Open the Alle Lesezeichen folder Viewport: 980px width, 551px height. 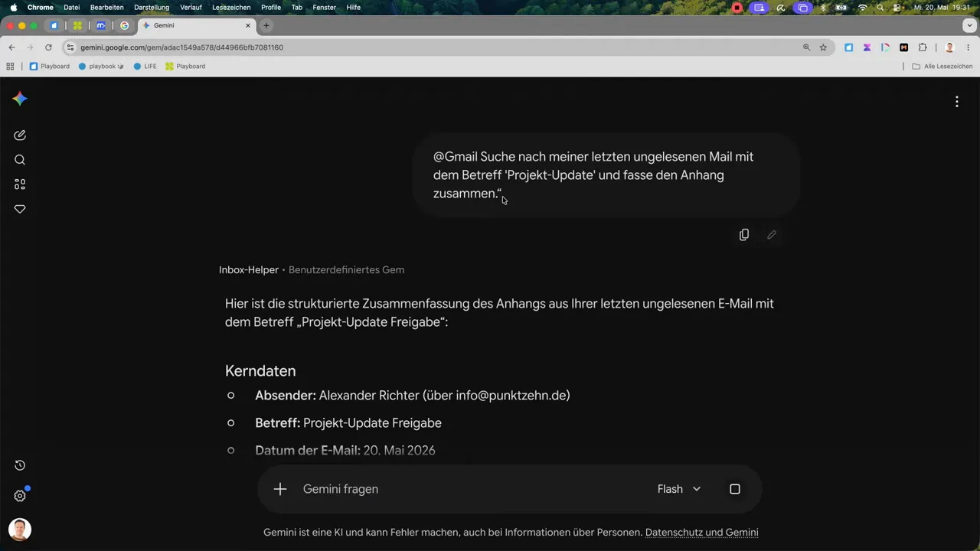click(x=942, y=67)
